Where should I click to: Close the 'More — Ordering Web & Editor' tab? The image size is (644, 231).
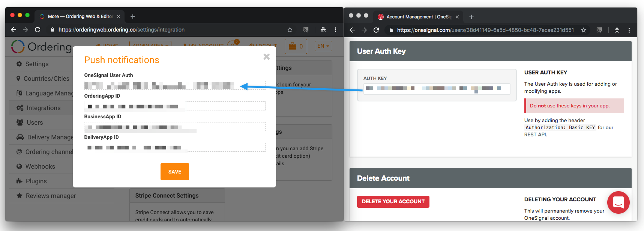[119, 17]
